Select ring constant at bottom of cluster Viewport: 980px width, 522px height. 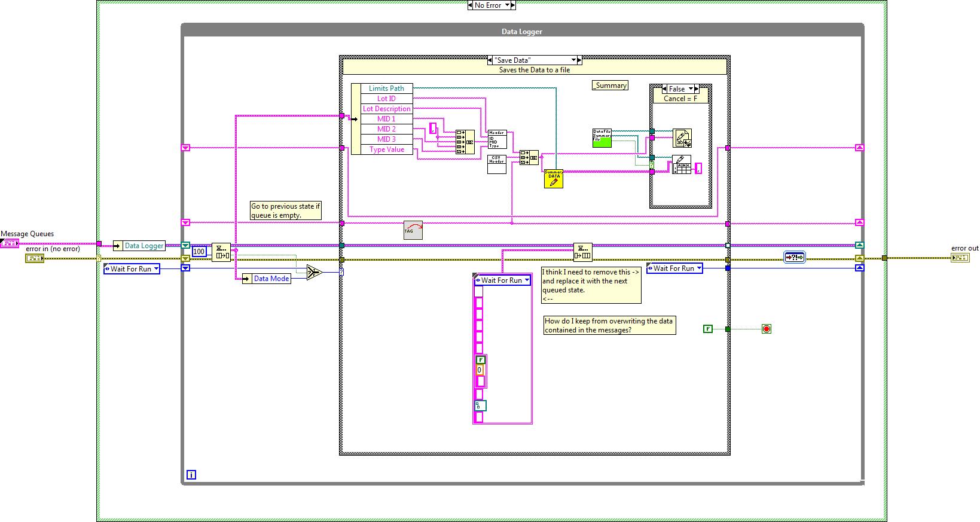(481, 406)
